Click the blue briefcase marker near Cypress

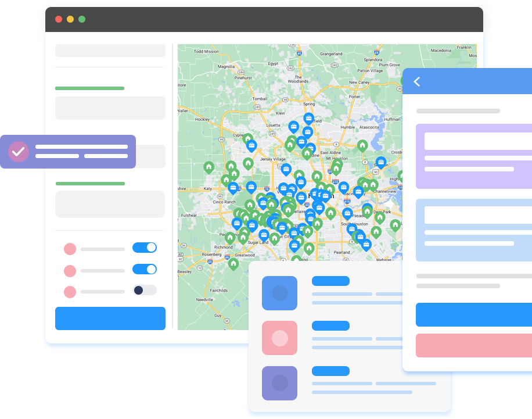(251, 145)
